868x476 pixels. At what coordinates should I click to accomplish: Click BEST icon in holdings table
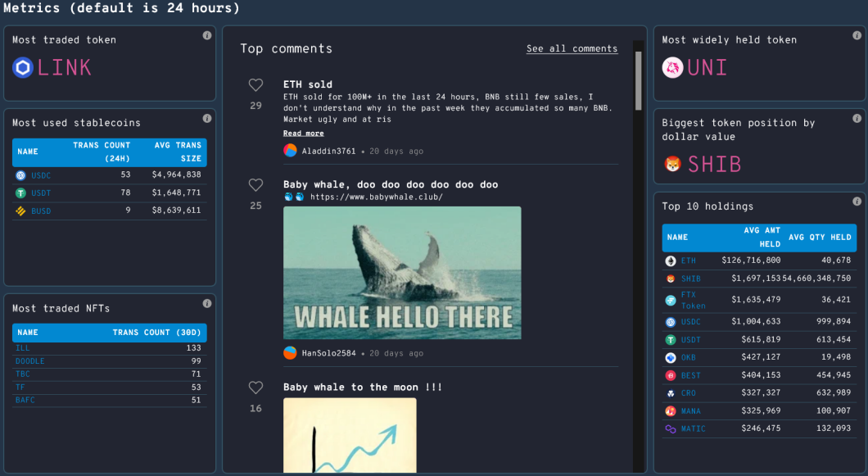671,375
